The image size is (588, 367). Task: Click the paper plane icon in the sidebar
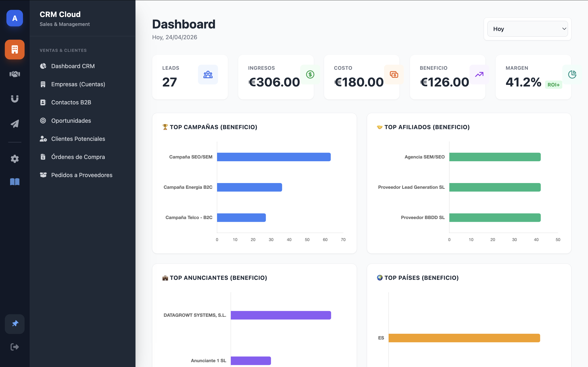pos(14,124)
